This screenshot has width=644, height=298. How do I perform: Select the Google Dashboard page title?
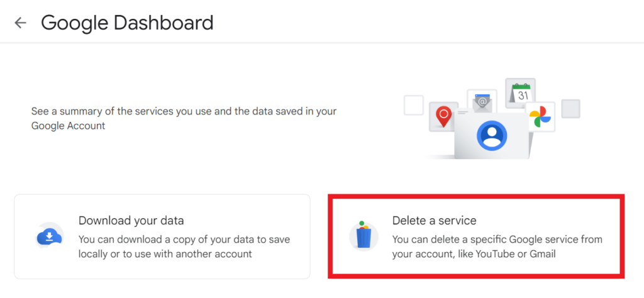[x=127, y=23]
